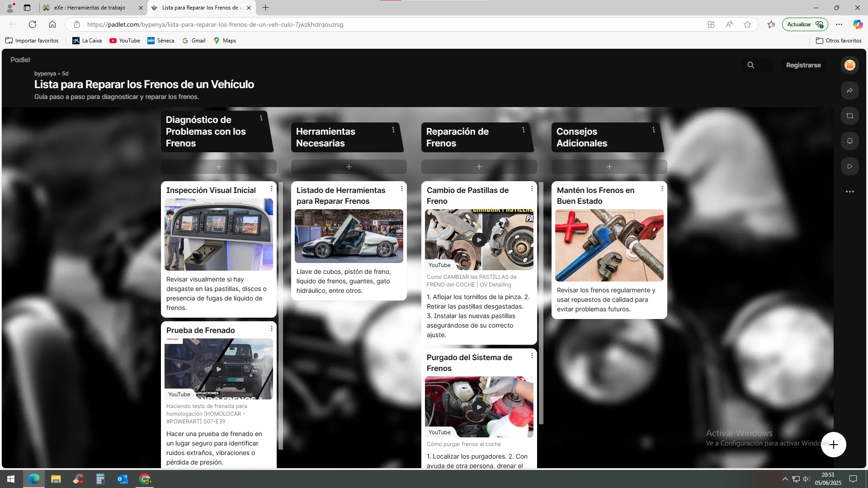The image size is (868, 488).
Task: Open YouTube bookmark
Action: point(125,41)
